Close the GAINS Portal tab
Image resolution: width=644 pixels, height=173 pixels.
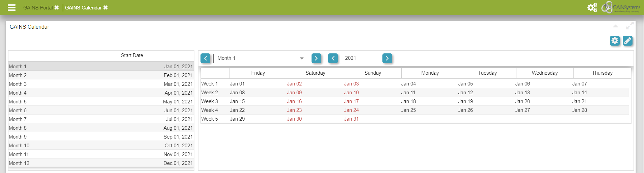click(x=56, y=7)
